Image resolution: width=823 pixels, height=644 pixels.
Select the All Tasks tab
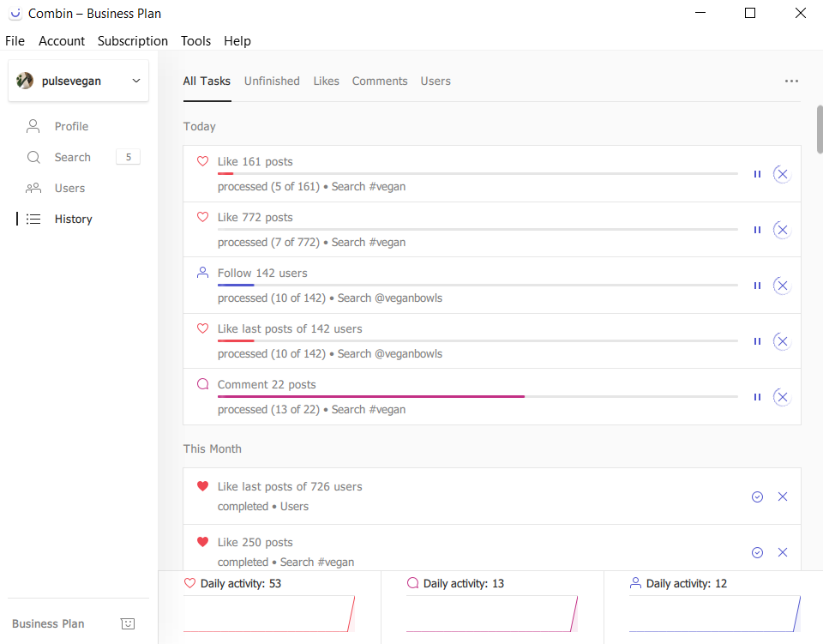click(x=207, y=81)
